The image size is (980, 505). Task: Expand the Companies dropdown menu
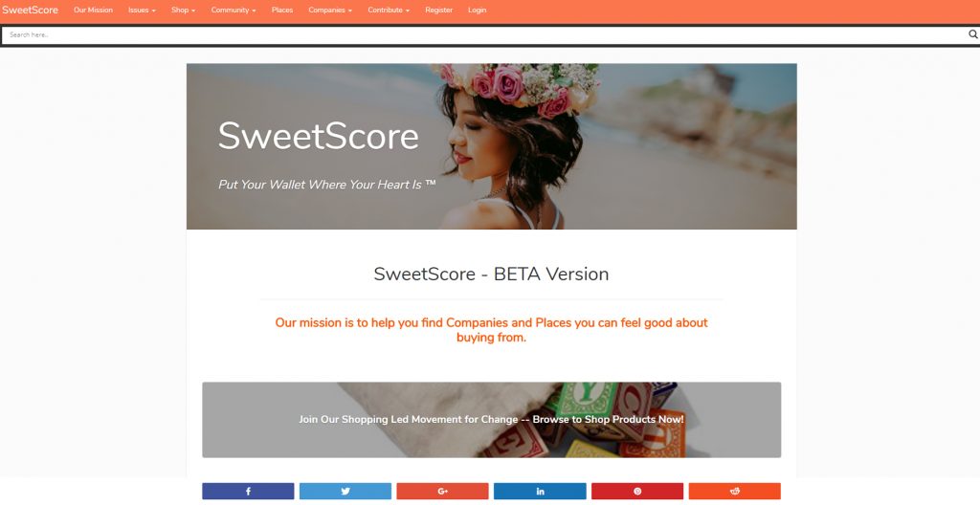tap(330, 10)
